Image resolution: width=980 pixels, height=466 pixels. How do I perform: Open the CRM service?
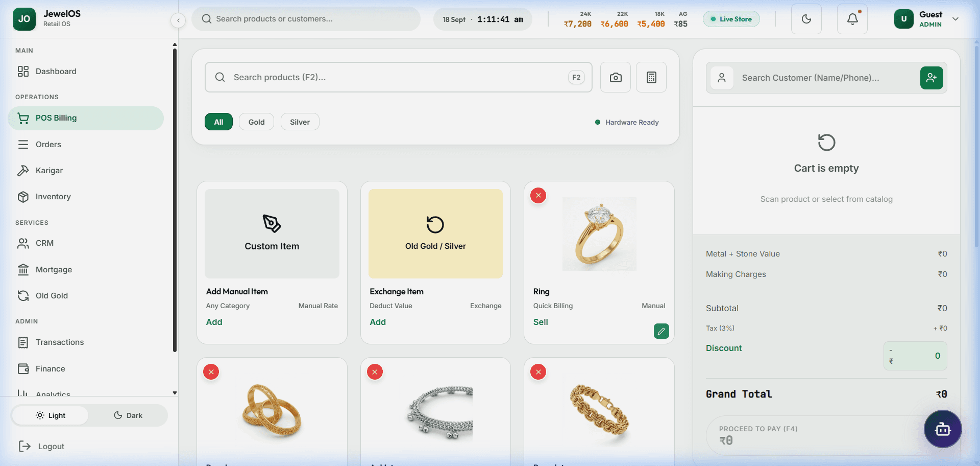pos(86,243)
